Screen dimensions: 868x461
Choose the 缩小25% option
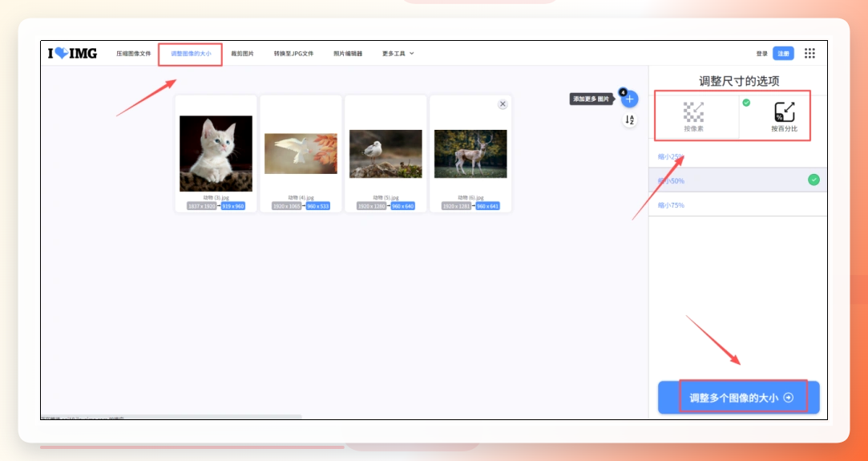738,156
